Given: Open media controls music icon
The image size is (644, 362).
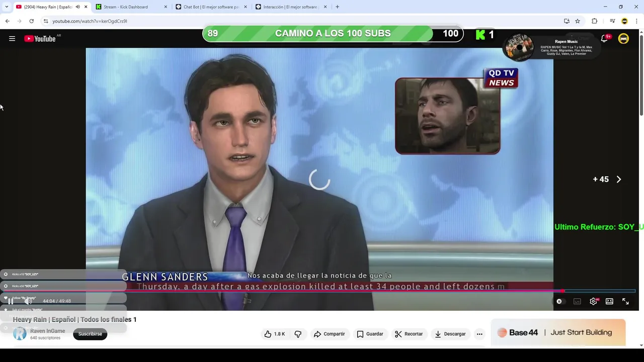Looking at the screenshot, I should click(x=612, y=21).
